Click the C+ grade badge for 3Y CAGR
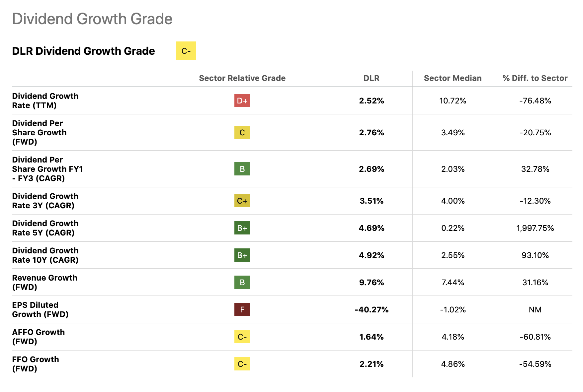Screen dimensions: 583x392 242,201
